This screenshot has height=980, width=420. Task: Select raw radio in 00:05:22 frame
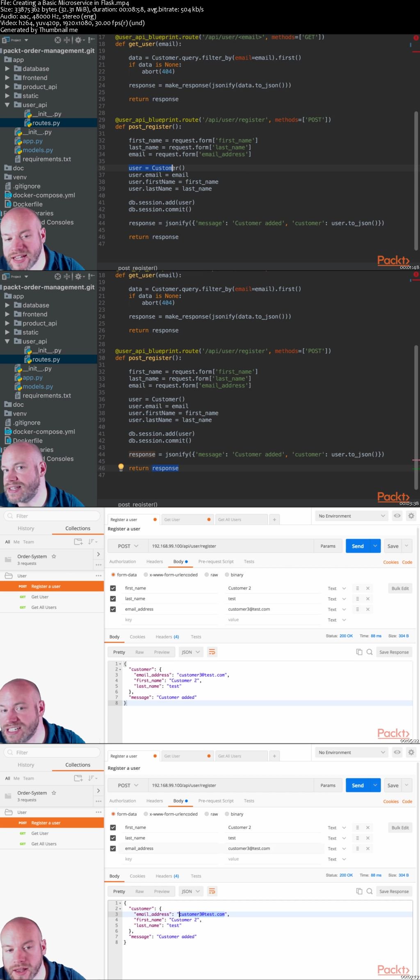pyautogui.click(x=207, y=575)
